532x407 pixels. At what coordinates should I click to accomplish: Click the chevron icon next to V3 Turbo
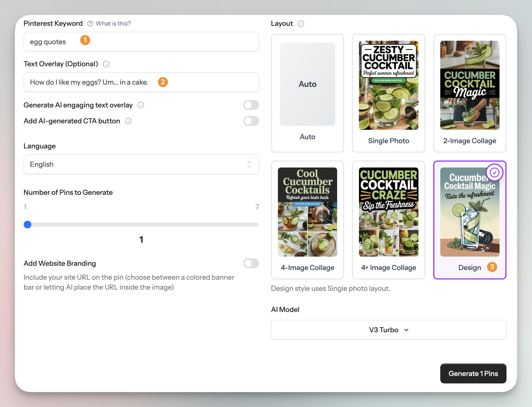click(406, 330)
